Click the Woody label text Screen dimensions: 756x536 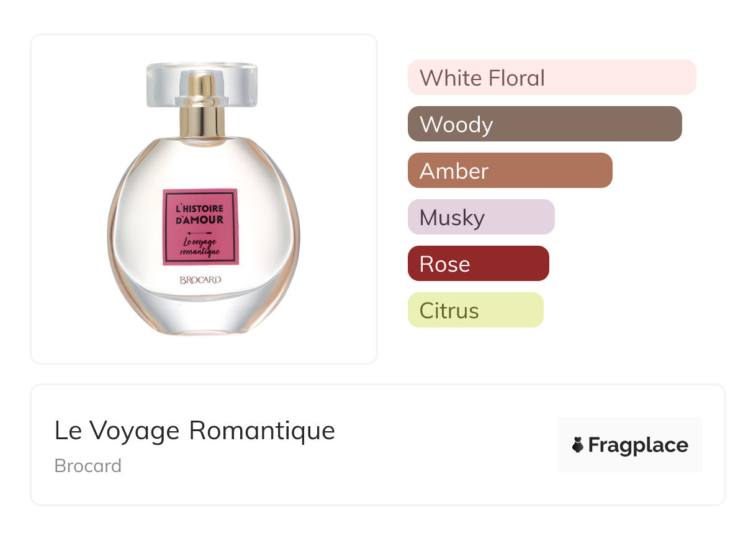pyautogui.click(x=456, y=124)
